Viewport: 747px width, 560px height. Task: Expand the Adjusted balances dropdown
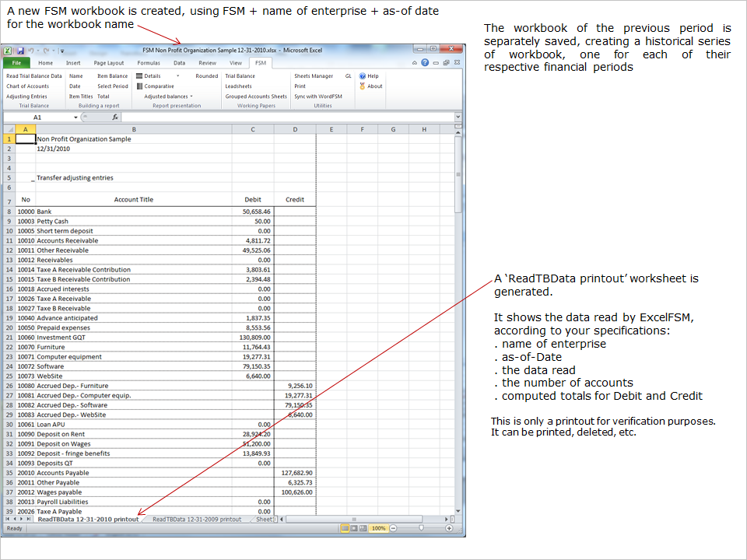191,96
